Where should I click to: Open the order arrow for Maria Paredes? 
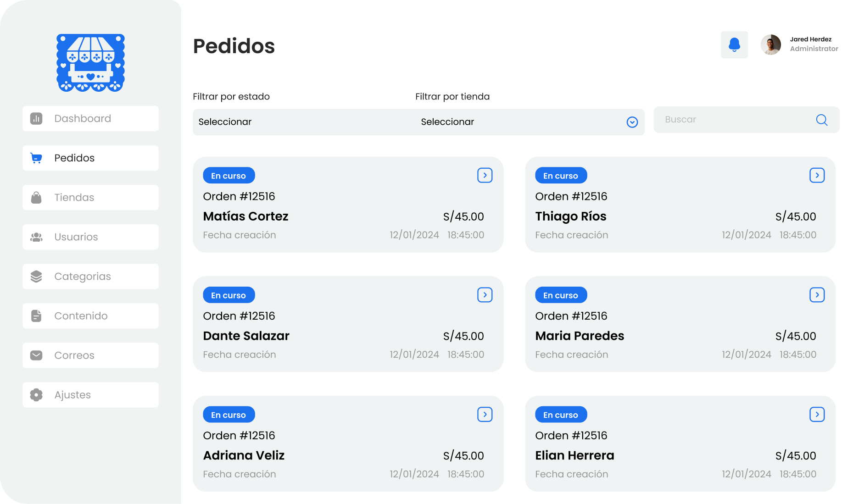[x=817, y=295]
